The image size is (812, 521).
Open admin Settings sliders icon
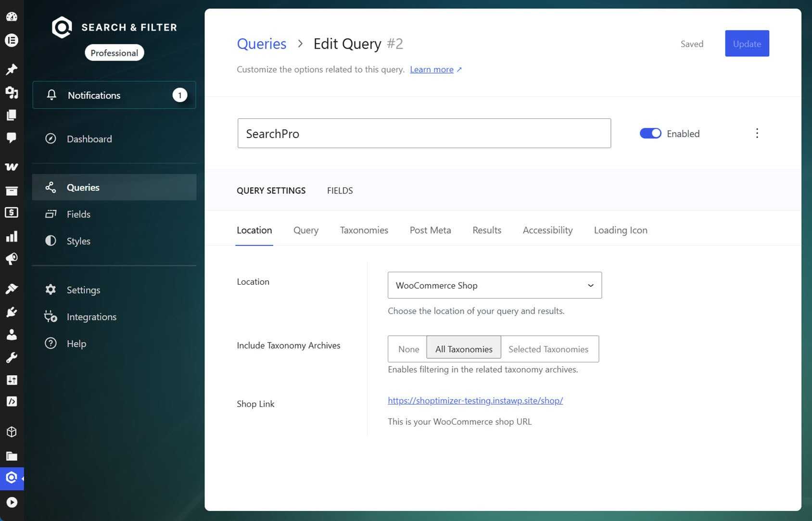click(12, 380)
